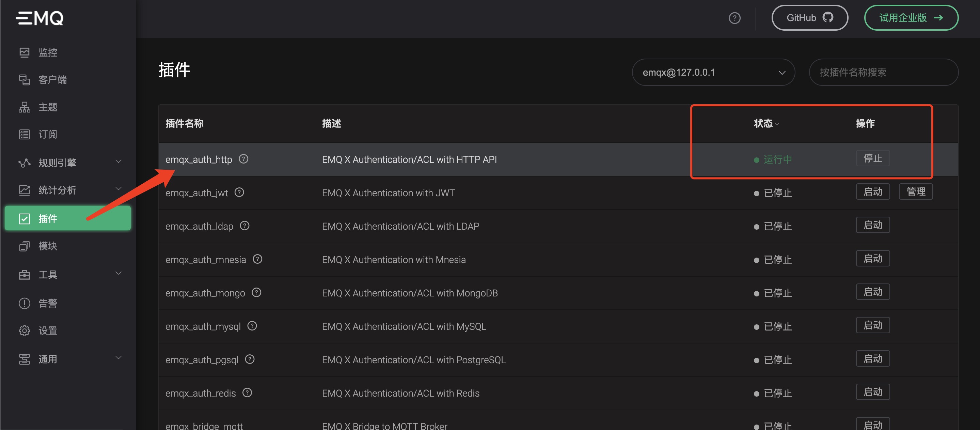The image size is (980, 430).
Task: Click help icon next to emqx_auth_mnesia
Action: tap(257, 259)
